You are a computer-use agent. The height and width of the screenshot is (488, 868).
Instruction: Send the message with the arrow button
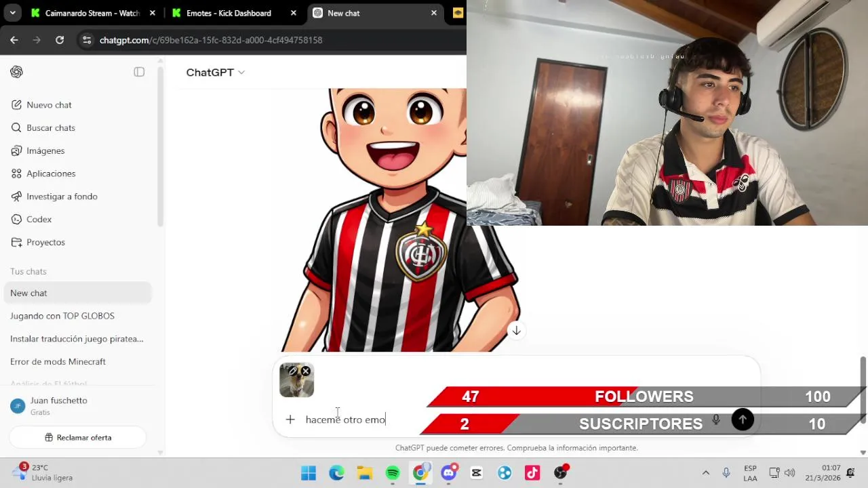pyautogui.click(x=743, y=420)
